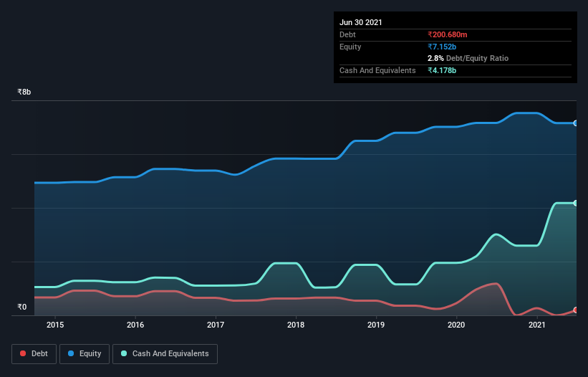Click the 2.8% Debt/Equity Ratio text
Image resolution: width=588 pixels, height=377 pixels.
468,58
